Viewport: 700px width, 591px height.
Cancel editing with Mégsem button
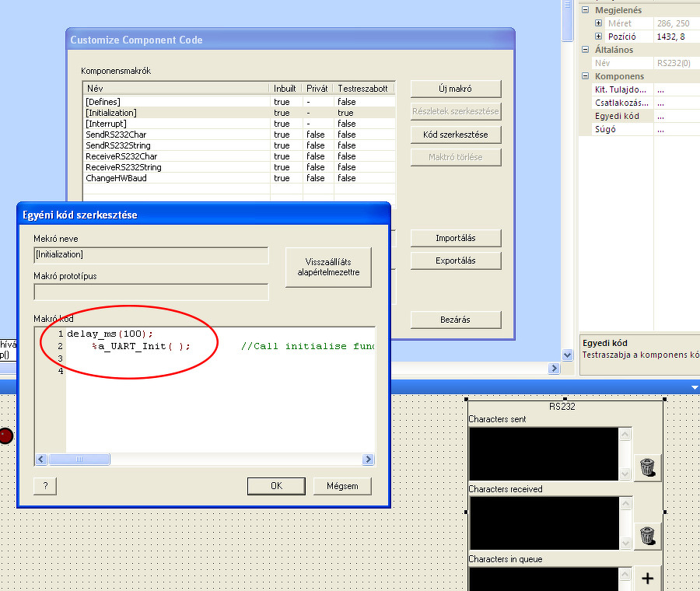342,486
